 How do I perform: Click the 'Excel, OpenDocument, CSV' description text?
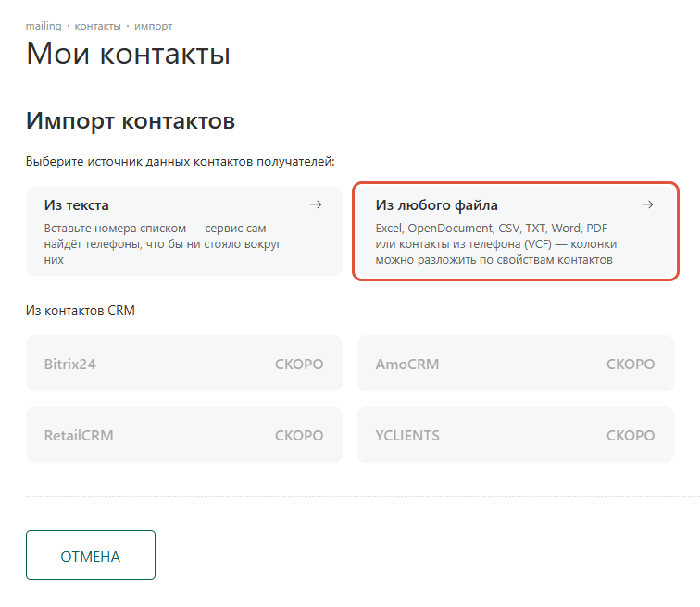(x=496, y=244)
